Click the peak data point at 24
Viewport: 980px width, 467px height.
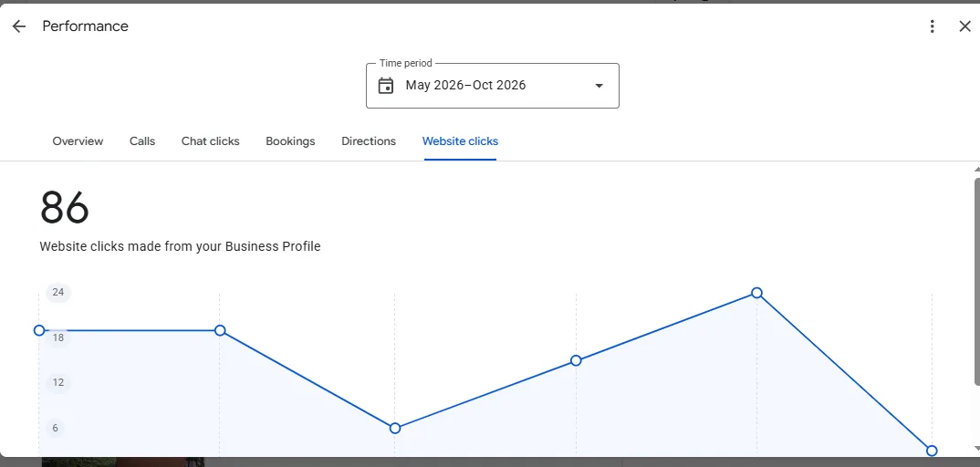pos(756,293)
